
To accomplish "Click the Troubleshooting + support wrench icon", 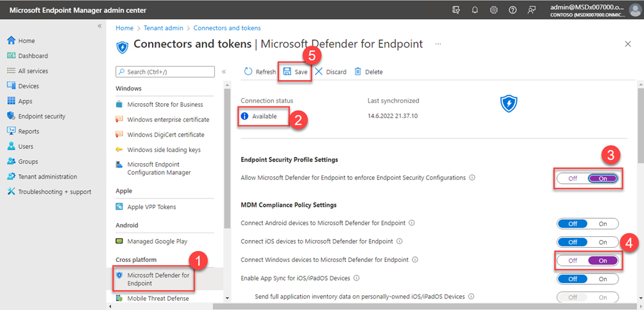I will pyautogui.click(x=12, y=192).
